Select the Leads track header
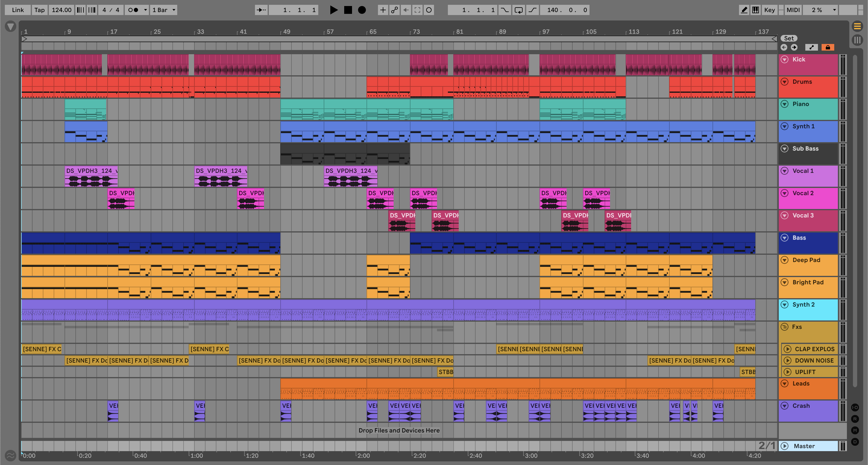This screenshot has width=868, height=465. [x=808, y=389]
